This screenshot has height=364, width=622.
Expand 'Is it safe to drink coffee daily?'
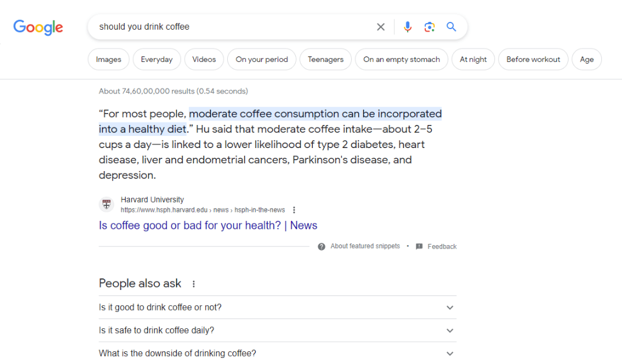coord(278,331)
